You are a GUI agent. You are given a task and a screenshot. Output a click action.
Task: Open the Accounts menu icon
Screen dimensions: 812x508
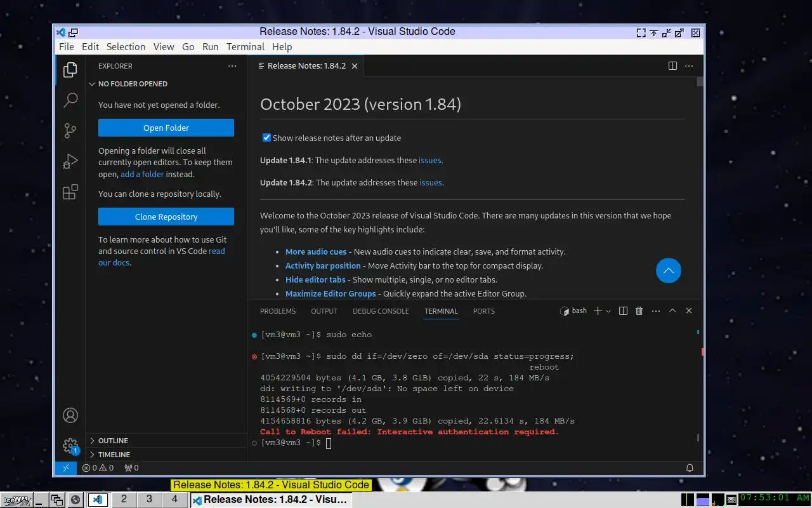[x=70, y=415]
